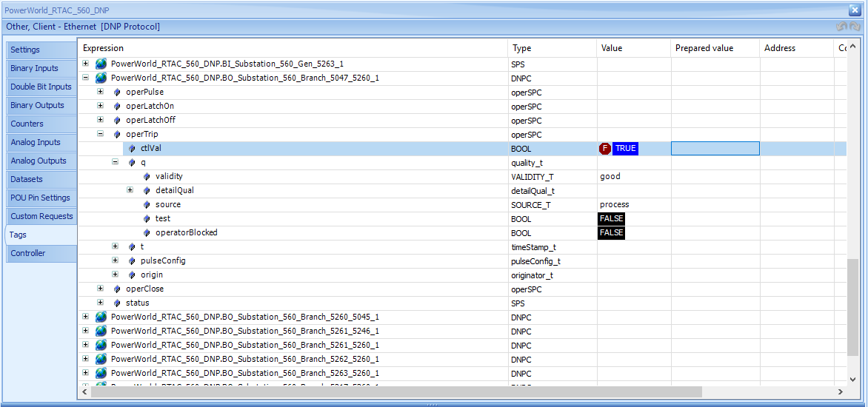The height and width of the screenshot is (407, 868).
Task: Click the cube icon next to pulseConfig
Action: tap(132, 261)
